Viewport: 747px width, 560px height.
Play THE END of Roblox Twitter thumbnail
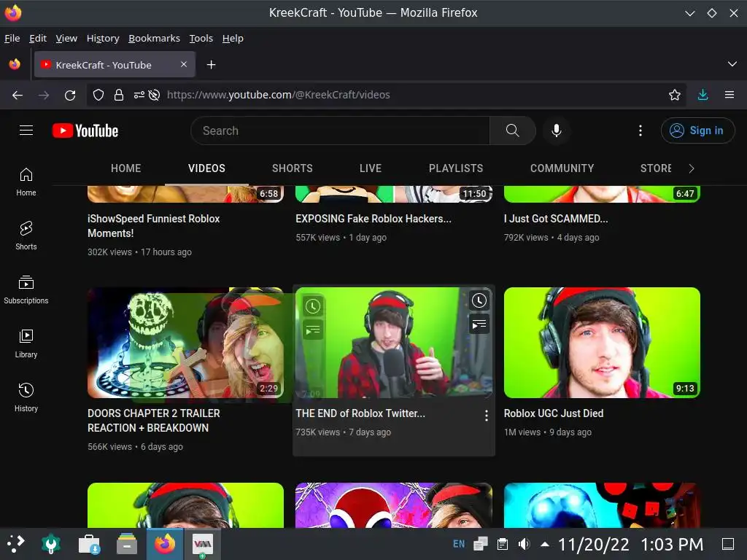[x=393, y=343]
